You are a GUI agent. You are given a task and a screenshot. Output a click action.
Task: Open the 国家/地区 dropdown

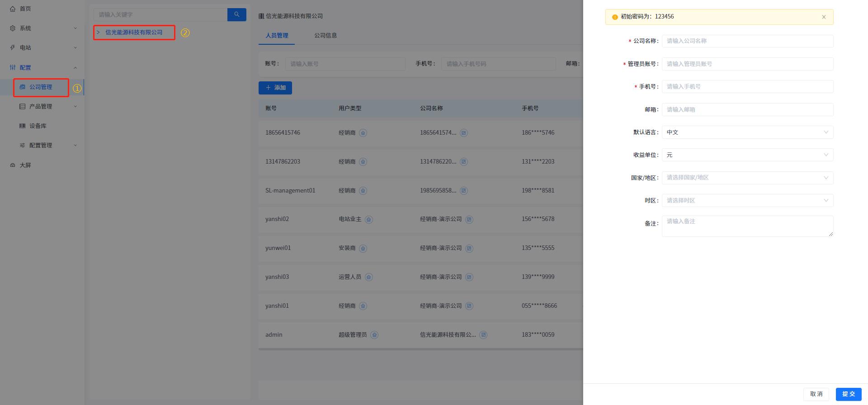point(747,178)
